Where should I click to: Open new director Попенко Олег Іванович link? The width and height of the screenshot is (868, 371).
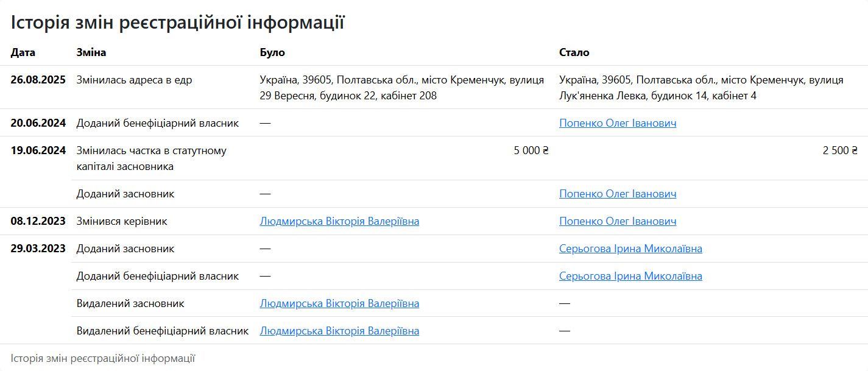(617, 221)
